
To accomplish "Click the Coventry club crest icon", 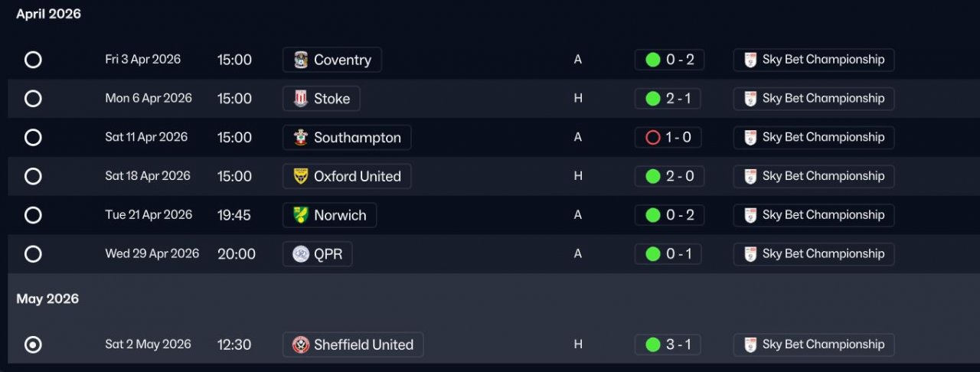I will [301, 60].
